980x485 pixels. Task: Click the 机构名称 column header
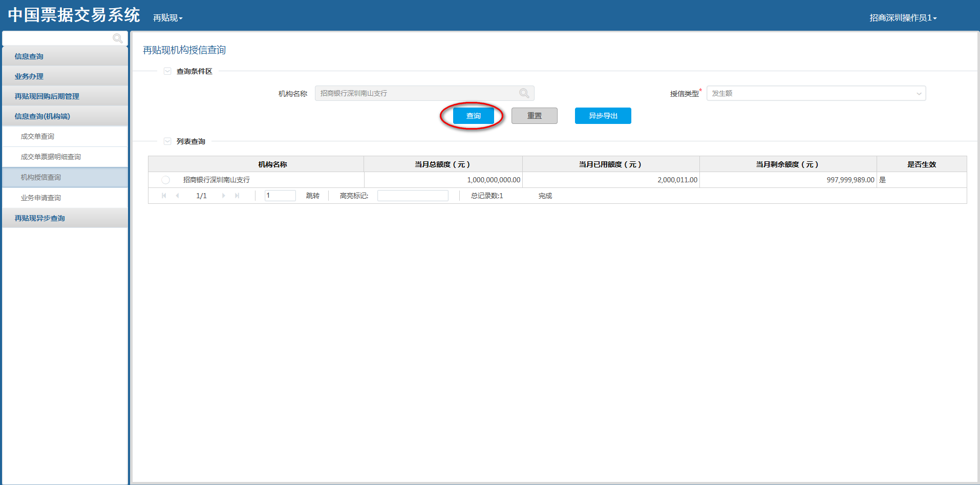click(x=256, y=164)
